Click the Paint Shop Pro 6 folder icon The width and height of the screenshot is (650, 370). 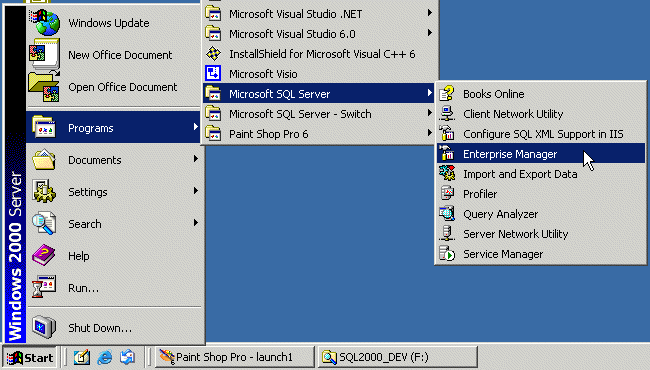213,133
